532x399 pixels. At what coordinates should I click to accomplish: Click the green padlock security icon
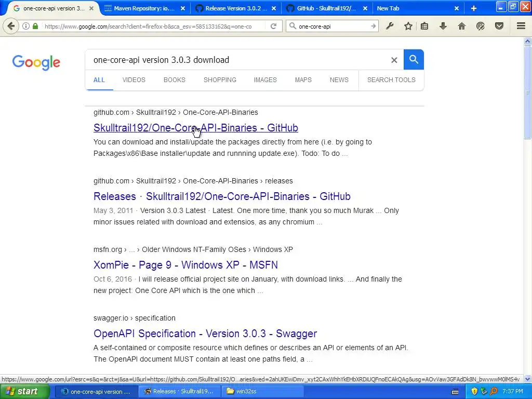(35, 26)
